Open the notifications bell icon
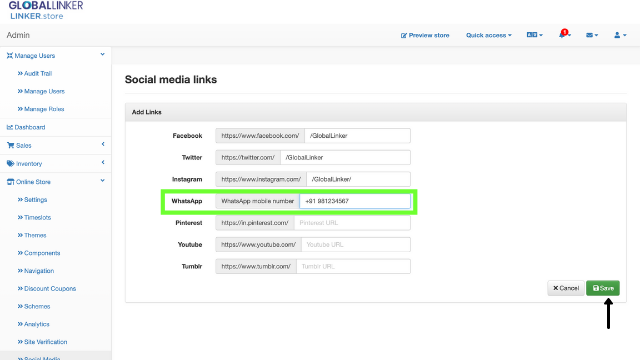Screen dimensions: 640x360 point(564,35)
